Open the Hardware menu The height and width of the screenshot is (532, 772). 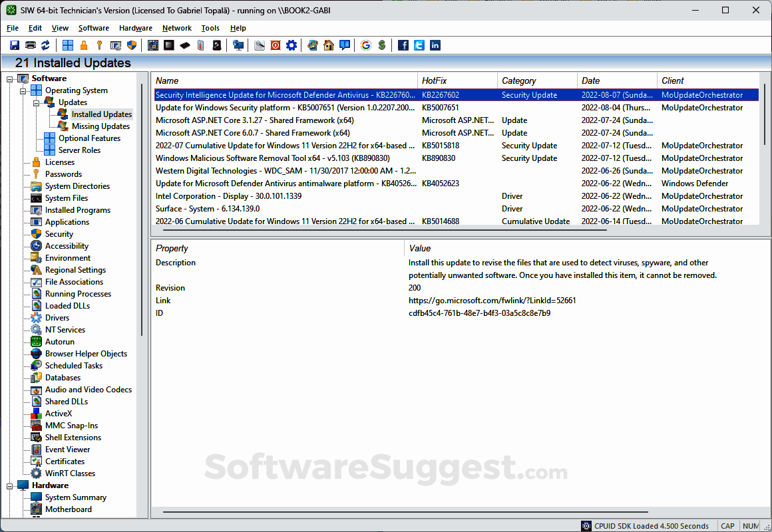135,28
